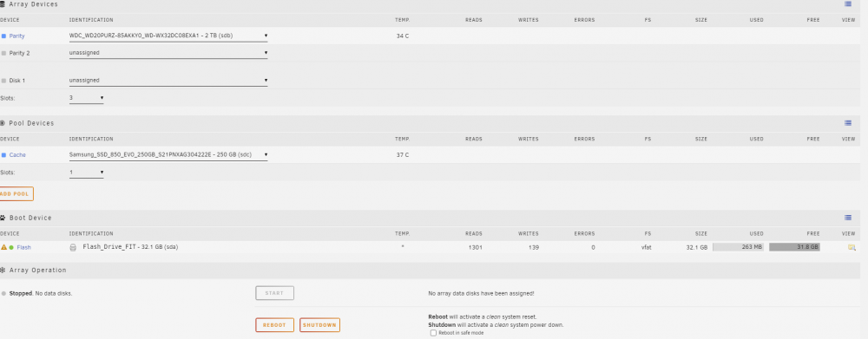Viewport: 868px width, 339px height.
Task: Click the Flash writes value 139
Action: (534, 247)
